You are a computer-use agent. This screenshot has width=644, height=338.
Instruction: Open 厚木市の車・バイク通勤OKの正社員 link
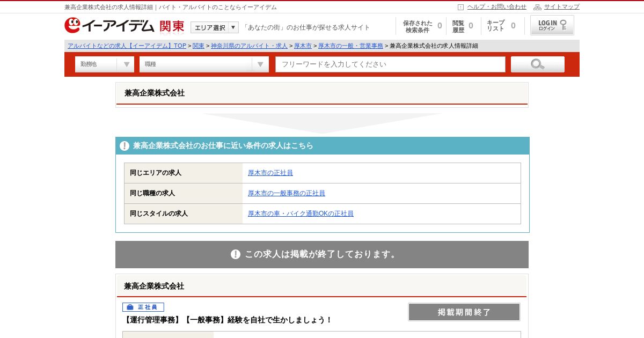click(301, 214)
